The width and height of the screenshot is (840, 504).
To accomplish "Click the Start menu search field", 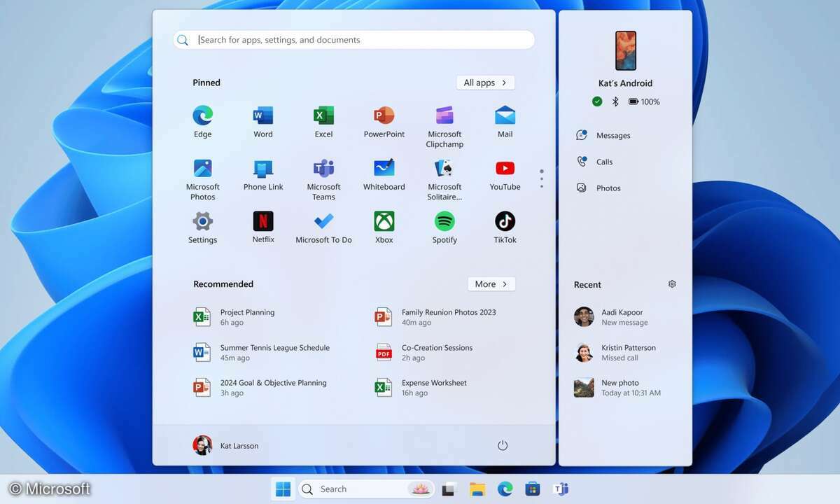I will (x=354, y=40).
